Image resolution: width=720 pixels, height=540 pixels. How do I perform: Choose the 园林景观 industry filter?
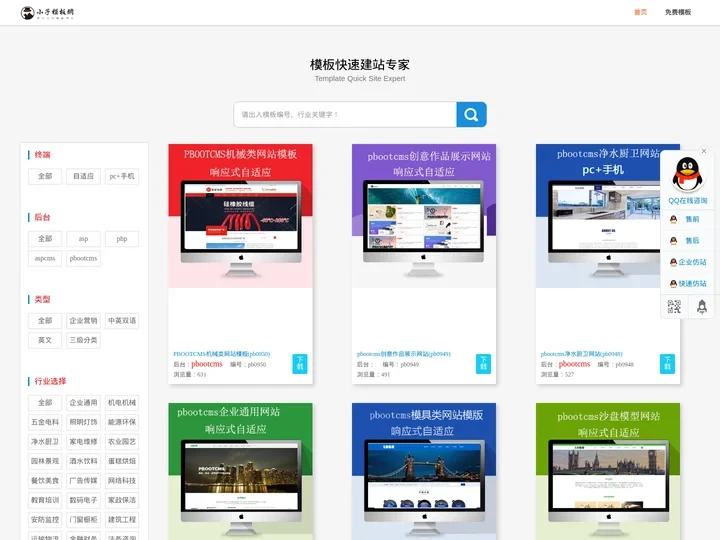(45, 461)
